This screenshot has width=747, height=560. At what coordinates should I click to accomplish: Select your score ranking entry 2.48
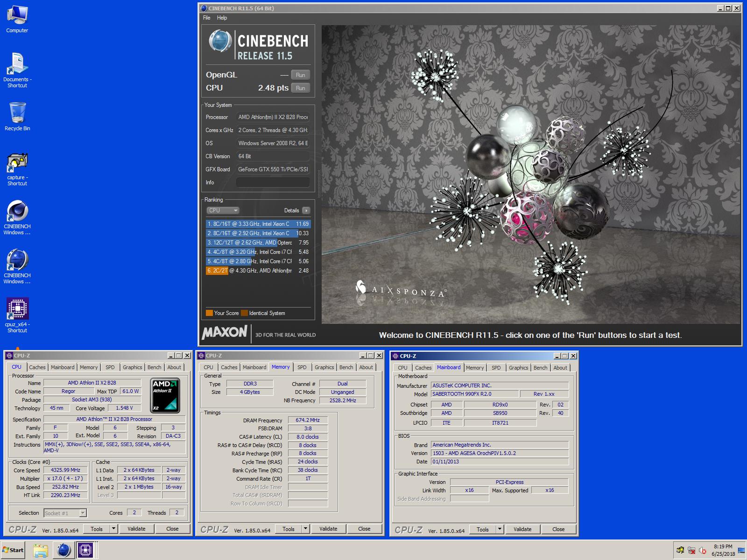click(258, 271)
